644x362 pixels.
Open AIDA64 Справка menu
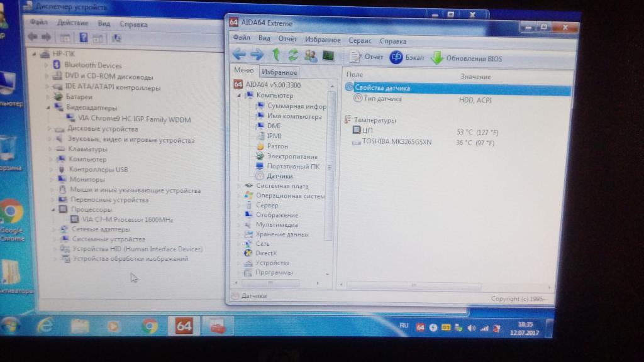pos(392,41)
